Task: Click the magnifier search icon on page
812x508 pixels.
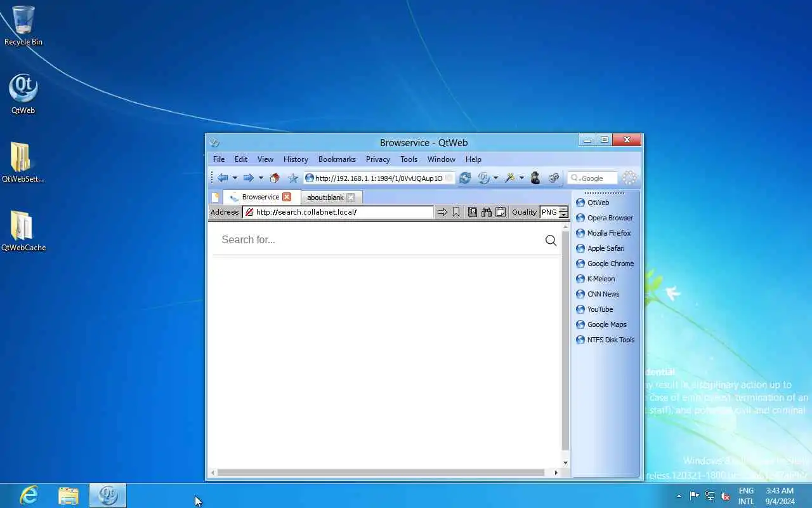Action: (551, 240)
